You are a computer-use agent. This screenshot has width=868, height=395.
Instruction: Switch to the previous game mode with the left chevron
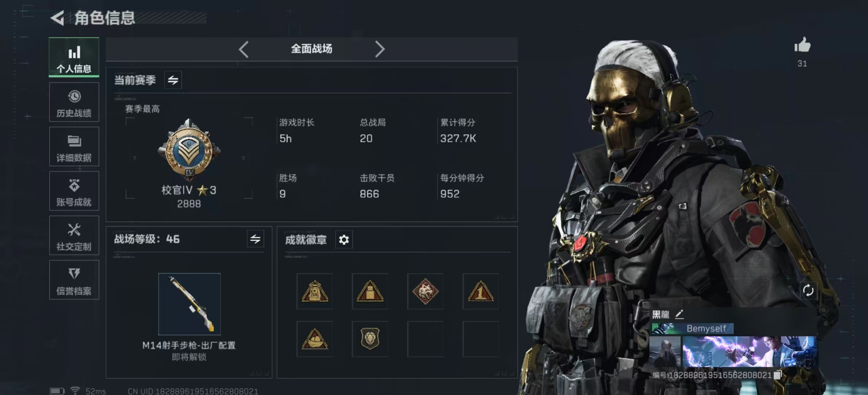pos(244,49)
